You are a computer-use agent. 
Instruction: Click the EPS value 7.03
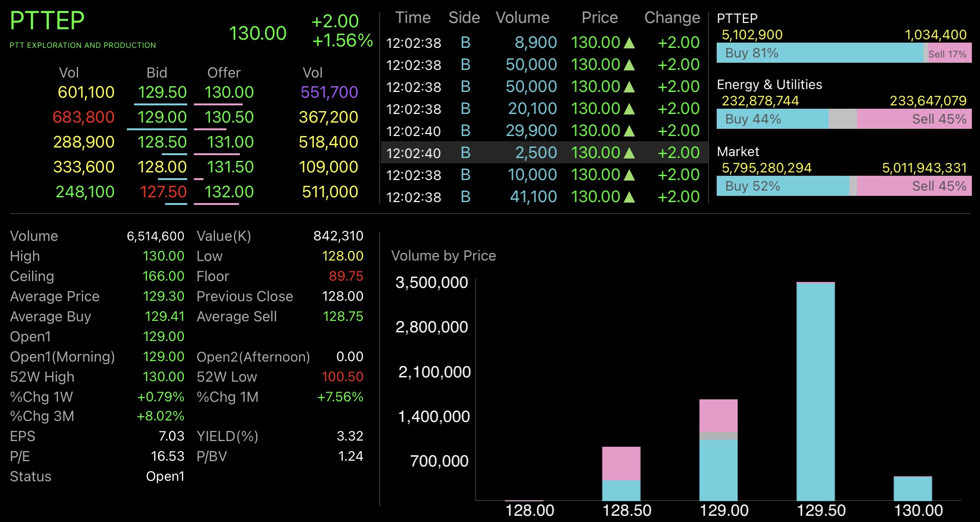171,436
